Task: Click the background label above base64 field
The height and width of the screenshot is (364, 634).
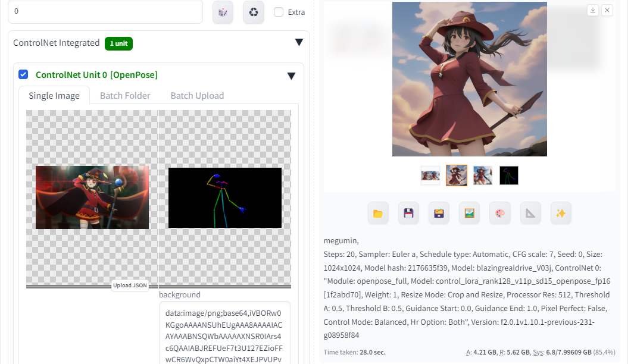Action: 180,294
